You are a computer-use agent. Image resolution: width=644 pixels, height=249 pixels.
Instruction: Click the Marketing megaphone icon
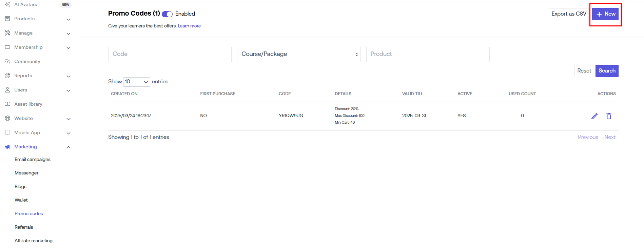click(x=7, y=147)
